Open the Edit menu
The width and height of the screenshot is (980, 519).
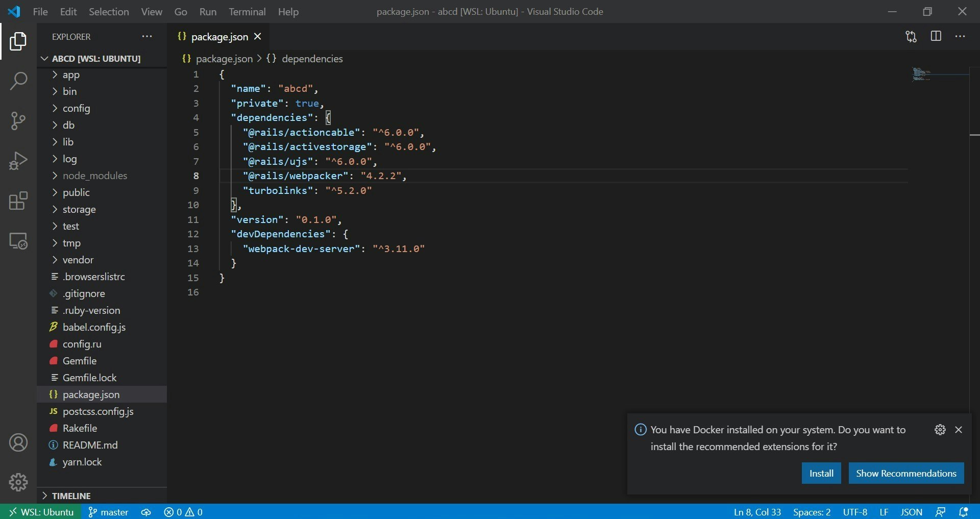(68, 11)
